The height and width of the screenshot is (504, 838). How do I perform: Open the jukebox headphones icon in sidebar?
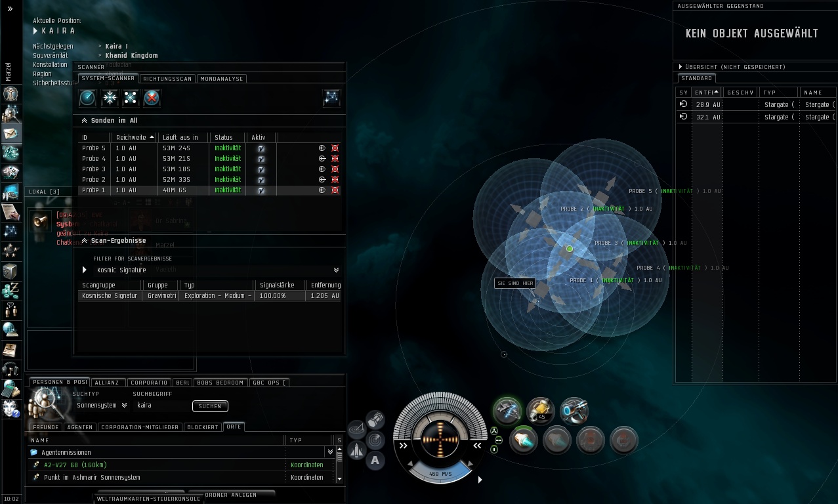[x=10, y=369]
